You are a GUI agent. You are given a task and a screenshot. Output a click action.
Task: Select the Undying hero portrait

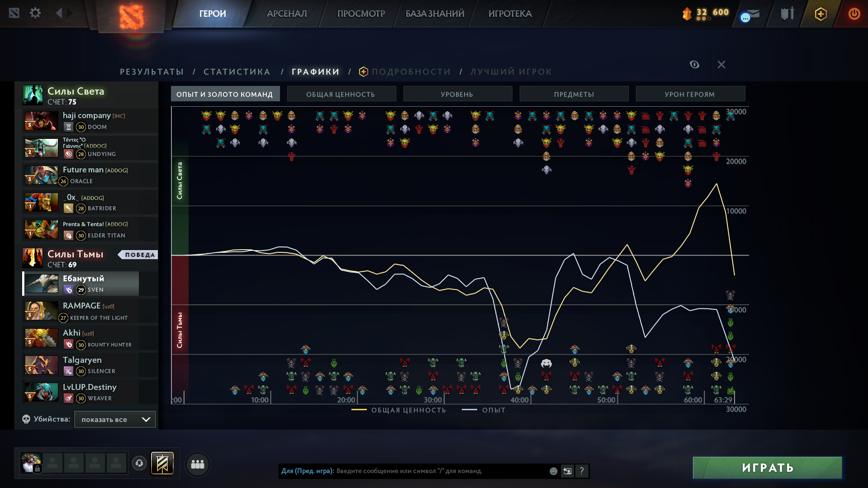coord(41,148)
